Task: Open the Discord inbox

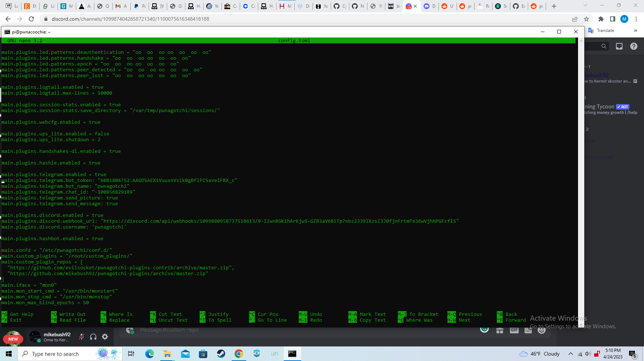Action: [x=619, y=46]
